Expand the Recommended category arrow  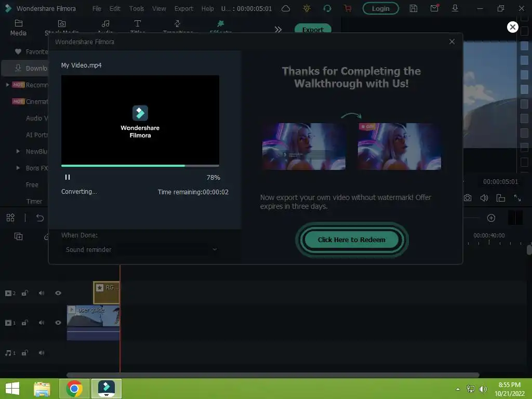[x=7, y=85]
